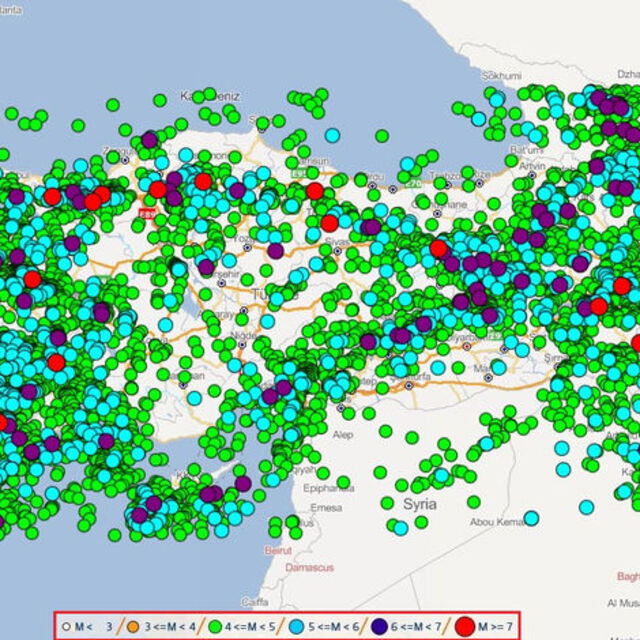The width and height of the screenshot is (640, 640).
Task: Select the cyan 5<=M<6 legend circle
Action: pyautogui.click(x=296, y=627)
